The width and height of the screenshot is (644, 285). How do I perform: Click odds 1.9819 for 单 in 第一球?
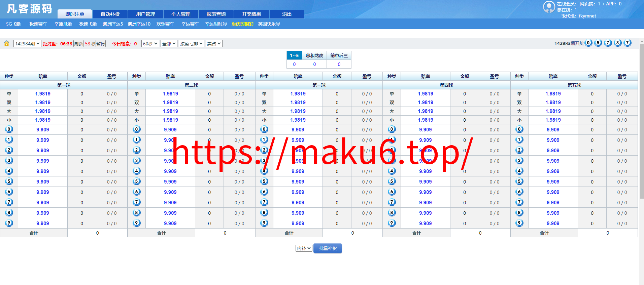coord(43,94)
